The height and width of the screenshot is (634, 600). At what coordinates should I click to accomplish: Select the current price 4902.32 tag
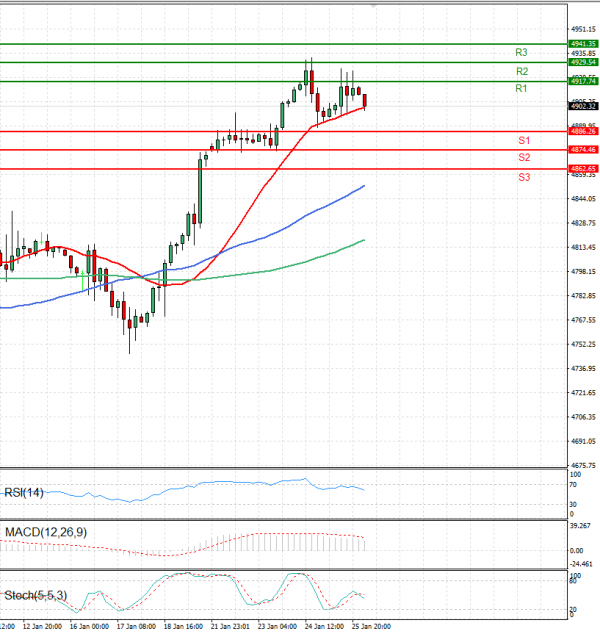[583, 106]
